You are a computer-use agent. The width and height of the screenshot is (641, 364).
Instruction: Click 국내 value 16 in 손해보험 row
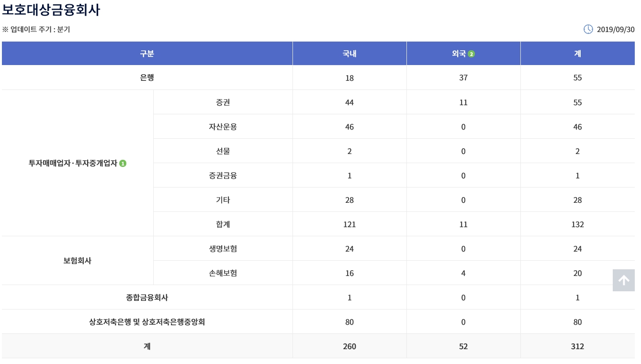click(x=349, y=273)
